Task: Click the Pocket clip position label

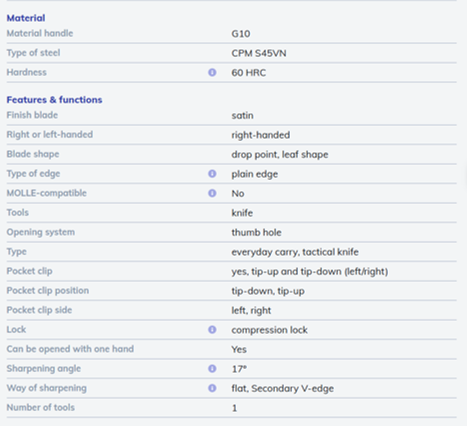Action: click(48, 291)
